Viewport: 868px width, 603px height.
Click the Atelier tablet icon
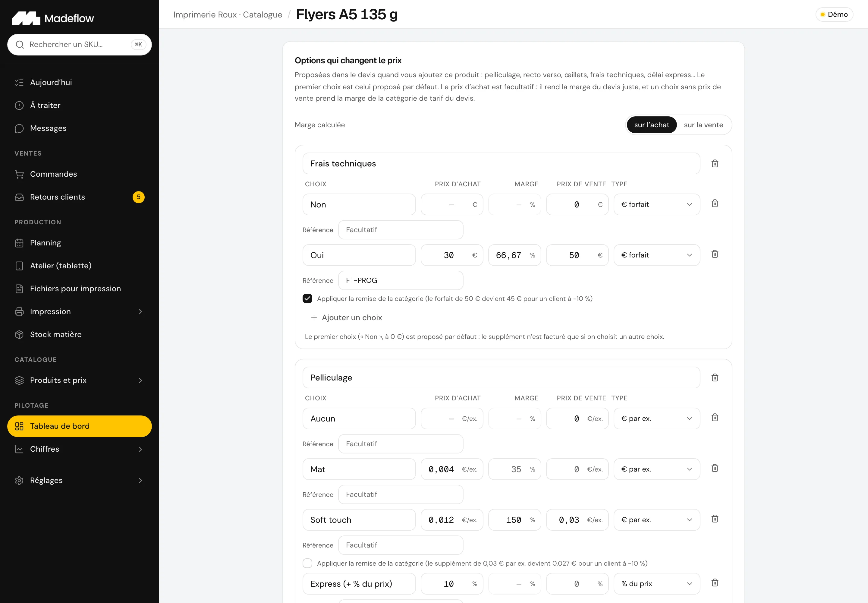[x=19, y=266]
